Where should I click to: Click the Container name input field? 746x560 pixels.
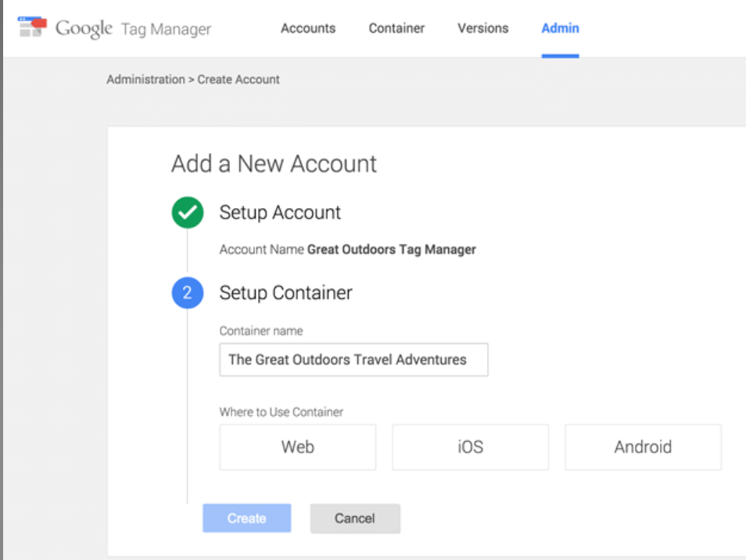pyautogui.click(x=353, y=360)
